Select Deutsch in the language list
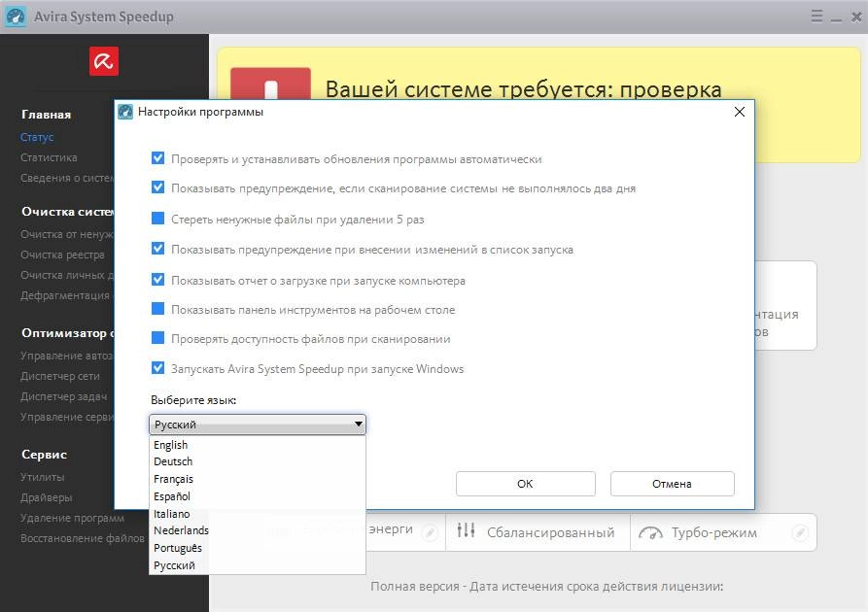868x612 pixels. point(258,461)
